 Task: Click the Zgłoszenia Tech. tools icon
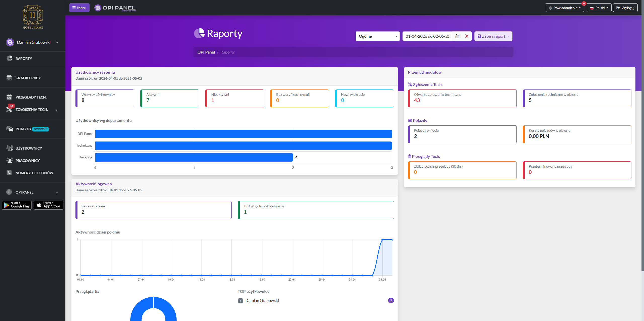[9, 110]
